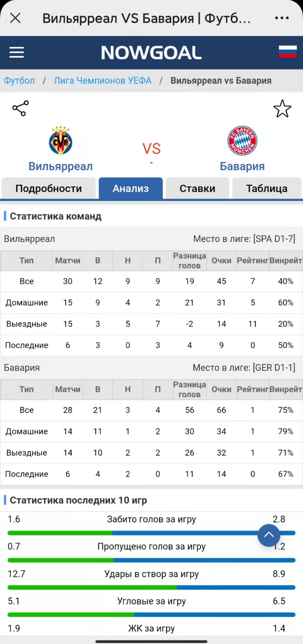Open the Лига Чемпионов УЕФА breadcrumb link
The image size is (303, 644).
tap(103, 81)
